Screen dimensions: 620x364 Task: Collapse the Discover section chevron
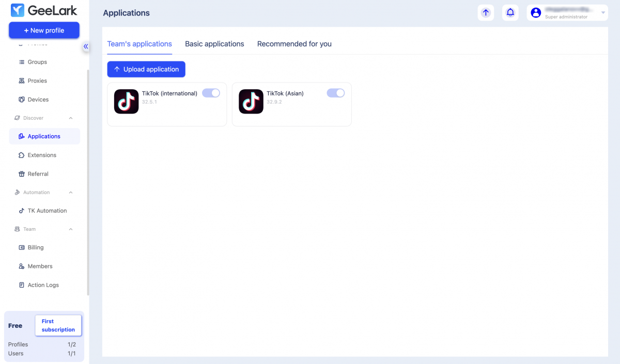pyautogui.click(x=71, y=118)
